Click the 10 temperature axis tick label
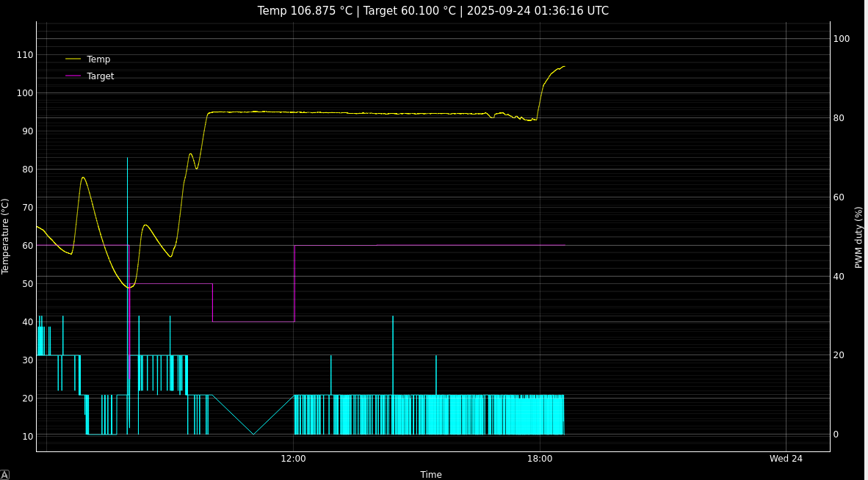Screen dimensions: 868x480 (27, 436)
